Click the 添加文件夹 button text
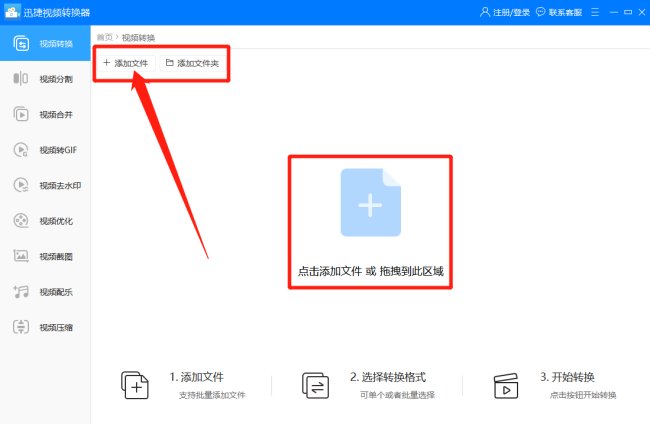This screenshot has height=424, width=650. [x=198, y=63]
